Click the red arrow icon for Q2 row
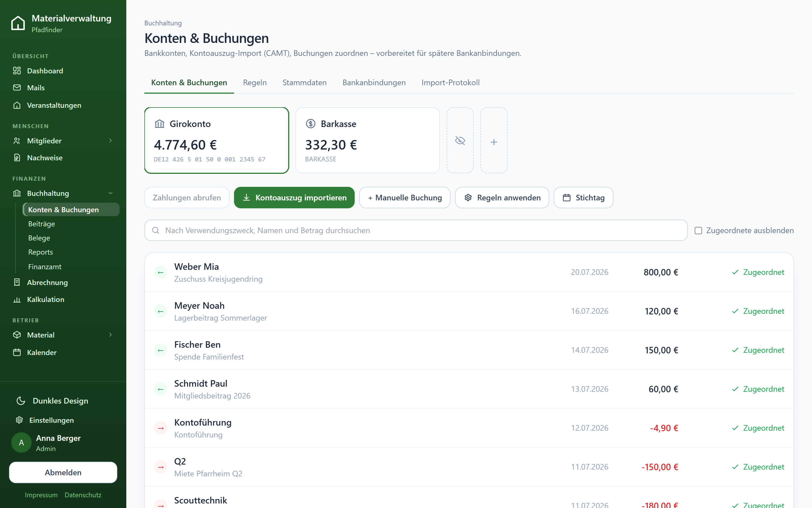The image size is (812, 508). point(161,467)
